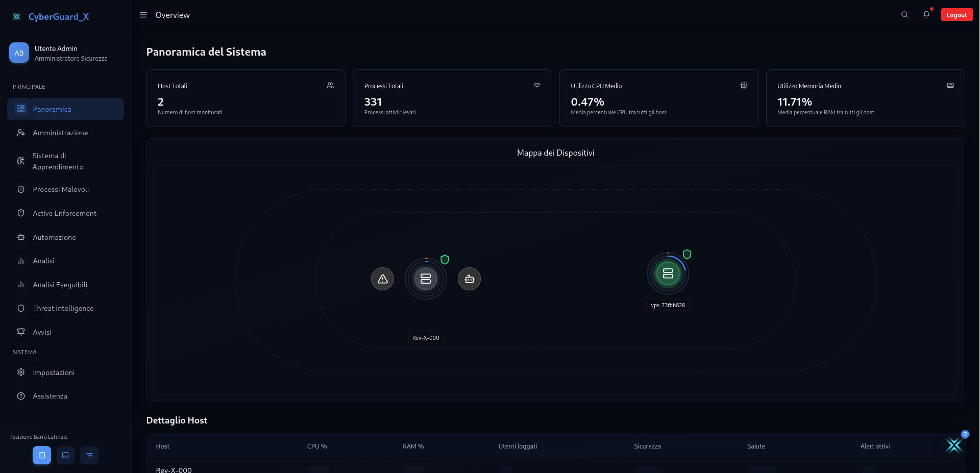Click the CyberGuard_X logo link

(51, 17)
